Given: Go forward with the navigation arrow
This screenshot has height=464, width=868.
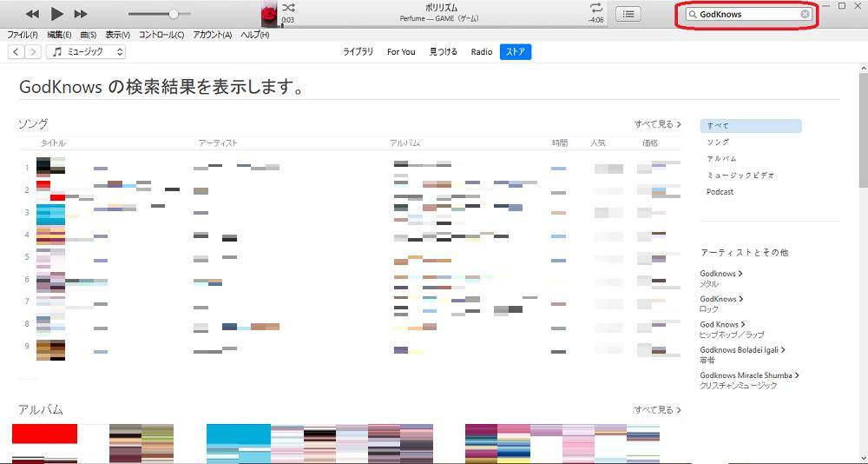Looking at the screenshot, I should (33, 52).
